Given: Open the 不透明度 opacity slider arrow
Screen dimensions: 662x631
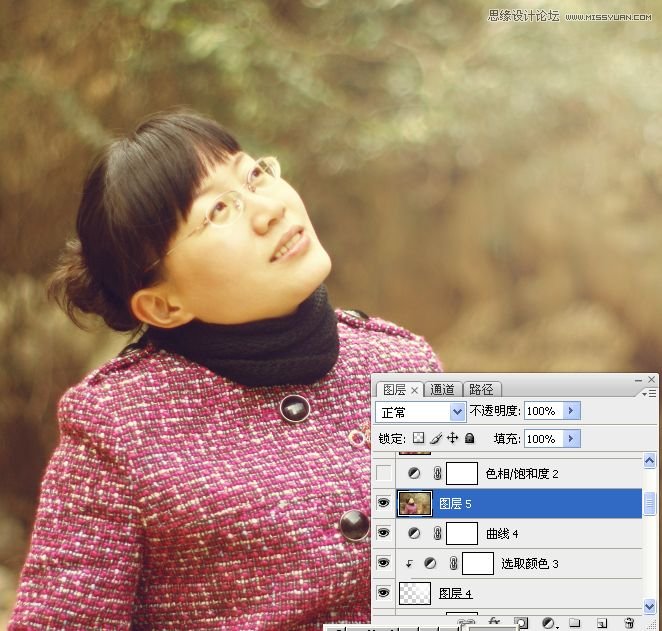Looking at the screenshot, I should (x=571, y=411).
